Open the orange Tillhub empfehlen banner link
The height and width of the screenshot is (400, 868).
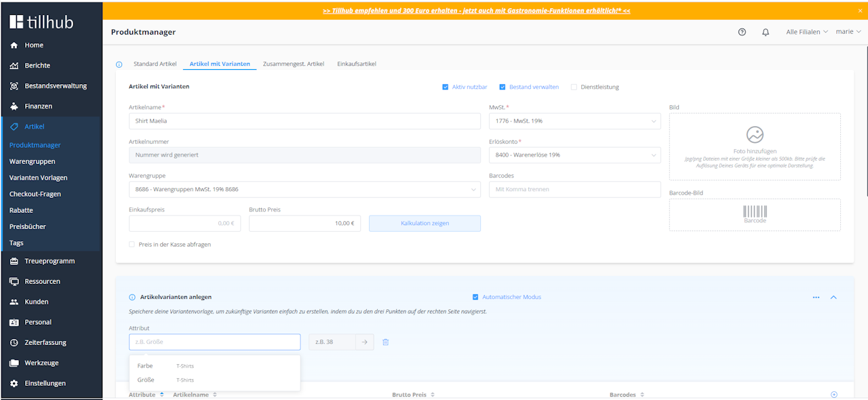[x=476, y=12]
